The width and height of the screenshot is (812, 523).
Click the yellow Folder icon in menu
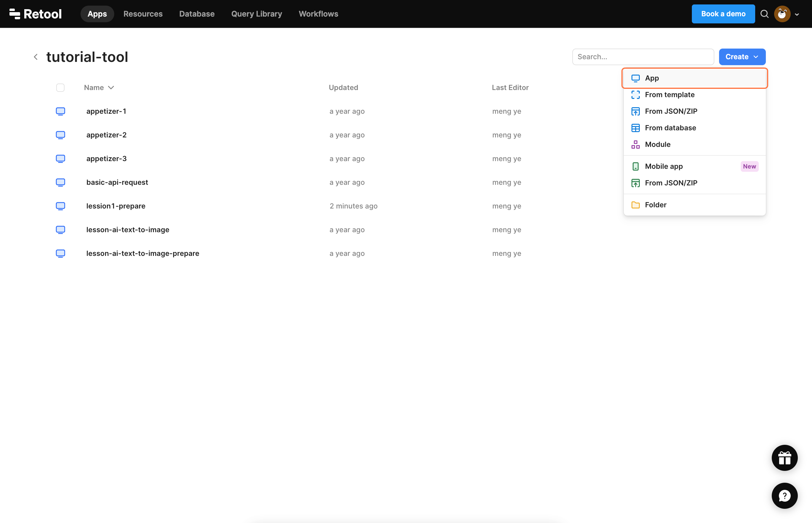[635, 205]
